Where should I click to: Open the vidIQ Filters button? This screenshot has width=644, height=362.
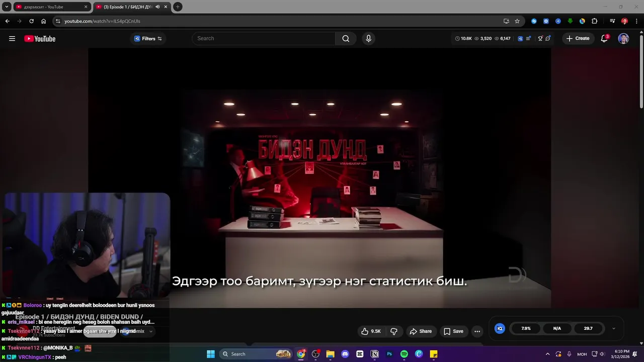click(148, 39)
